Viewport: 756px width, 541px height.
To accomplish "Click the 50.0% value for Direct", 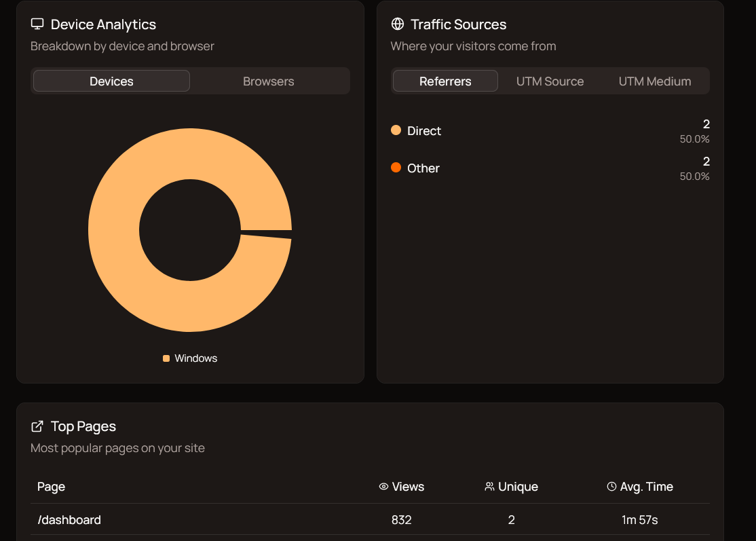I will (x=694, y=139).
